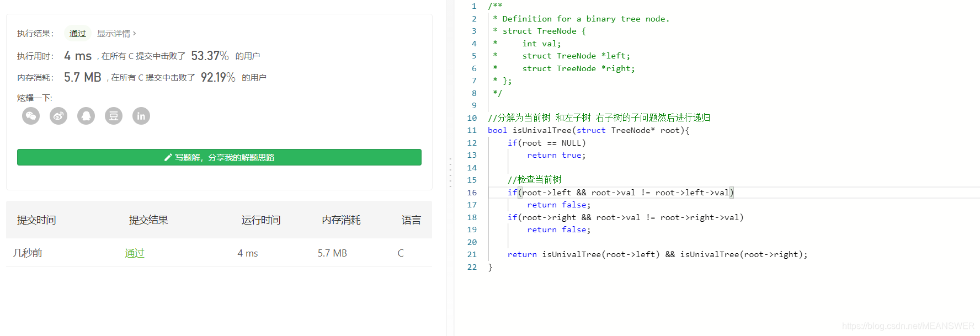Click the green 写题解 share solution button

219,157
